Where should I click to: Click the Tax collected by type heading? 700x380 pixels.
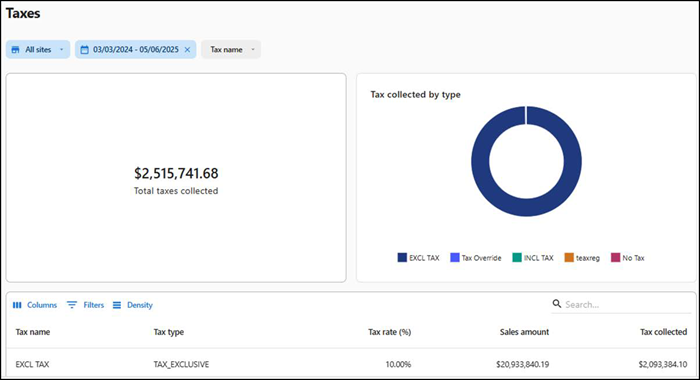(x=415, y=95)
